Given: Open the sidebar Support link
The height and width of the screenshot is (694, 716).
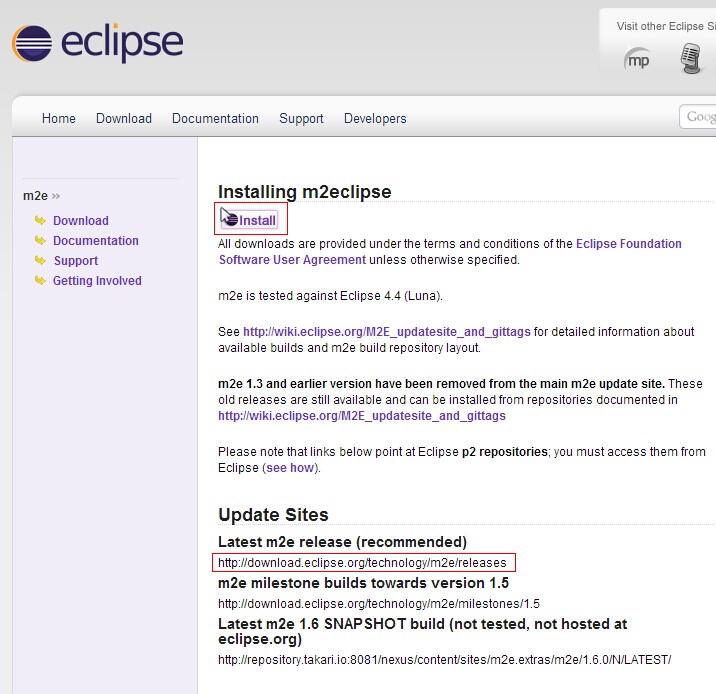Looking at the screenshot, I should pos(76,261).
